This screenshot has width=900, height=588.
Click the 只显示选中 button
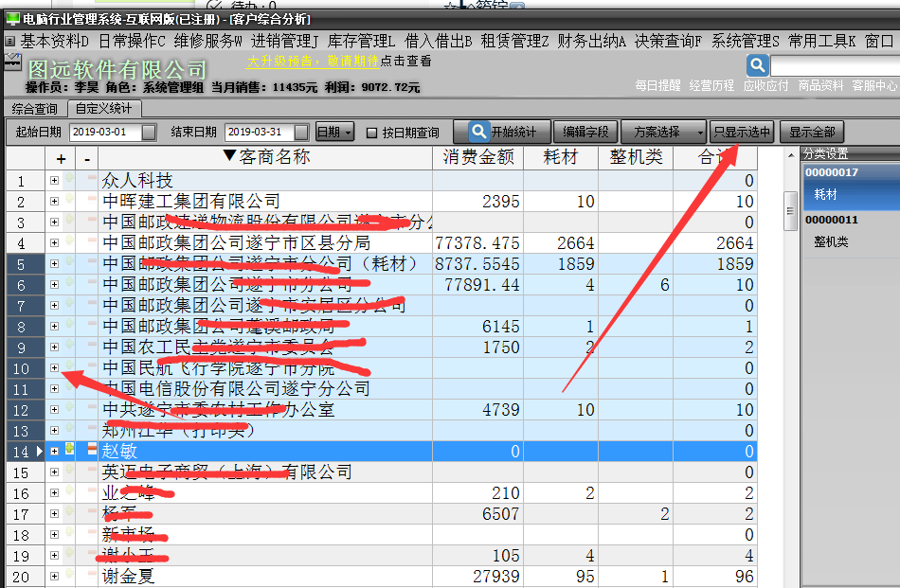tap(742, 133)
